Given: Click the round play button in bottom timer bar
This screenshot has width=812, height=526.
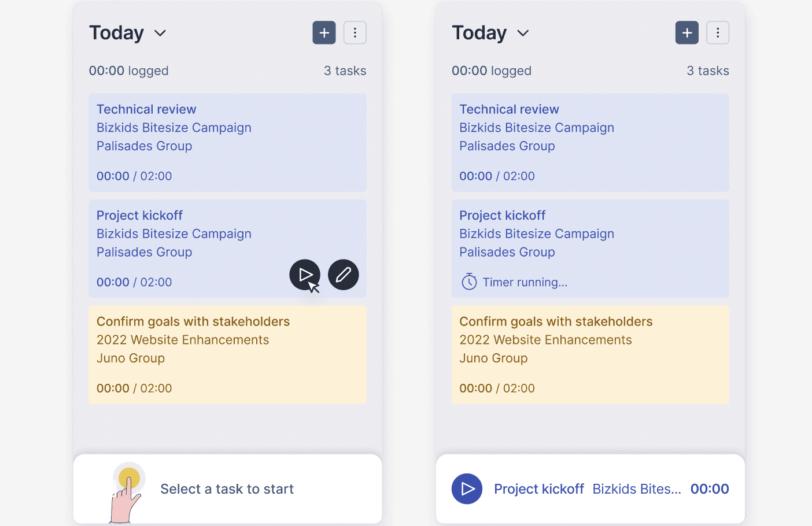Looking at the screenshot, I should (467, 489).
